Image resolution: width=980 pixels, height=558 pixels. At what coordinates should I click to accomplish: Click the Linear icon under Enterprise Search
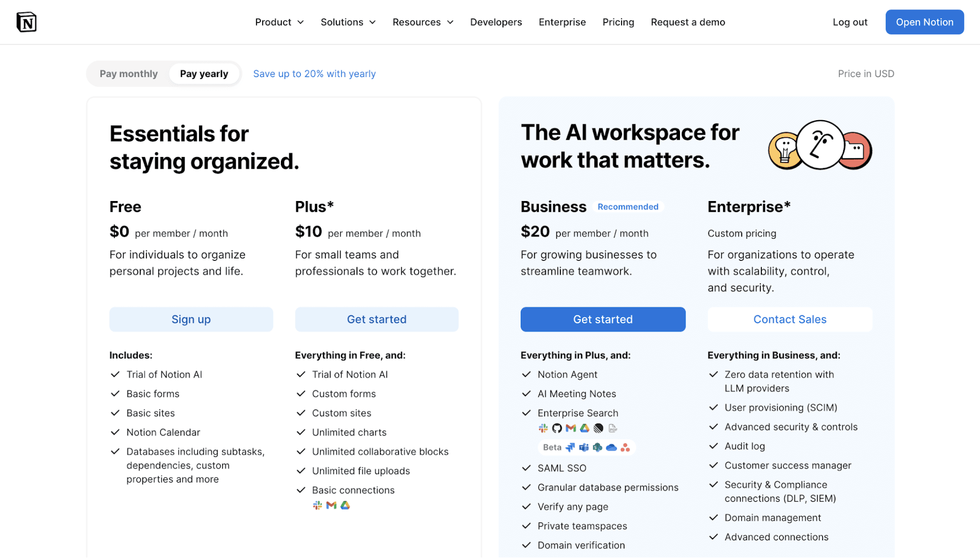598,429
